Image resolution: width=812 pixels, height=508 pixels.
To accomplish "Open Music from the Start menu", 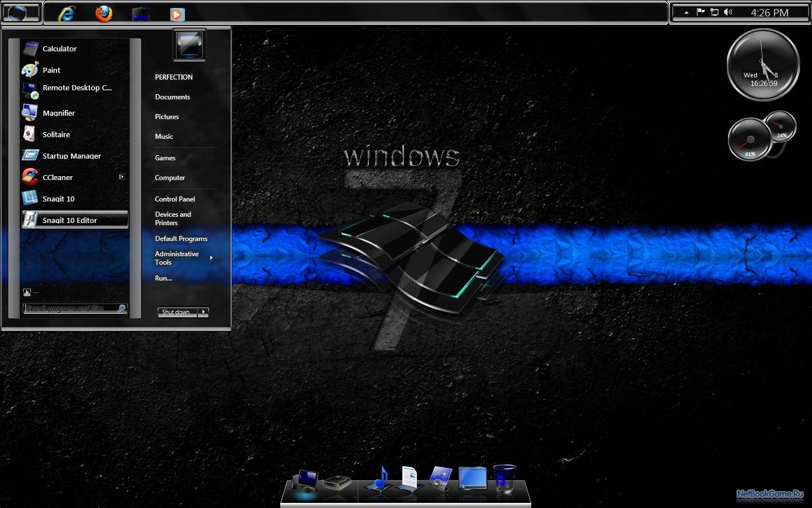I will [164, 137].
